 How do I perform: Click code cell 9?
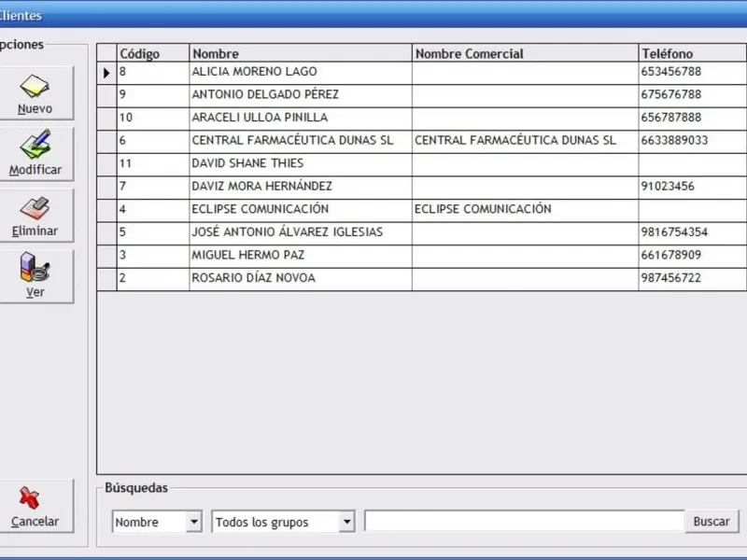(x=153, y=96)
